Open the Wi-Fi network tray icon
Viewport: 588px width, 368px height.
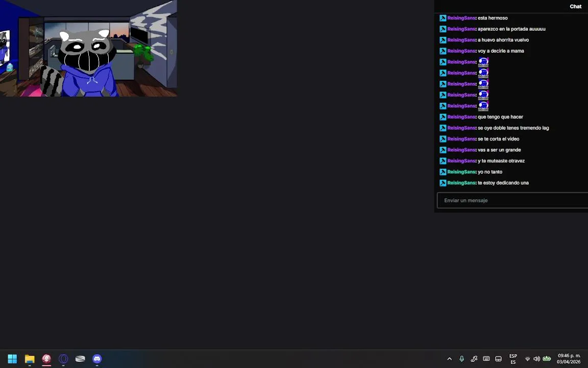[x=528, y=359]
